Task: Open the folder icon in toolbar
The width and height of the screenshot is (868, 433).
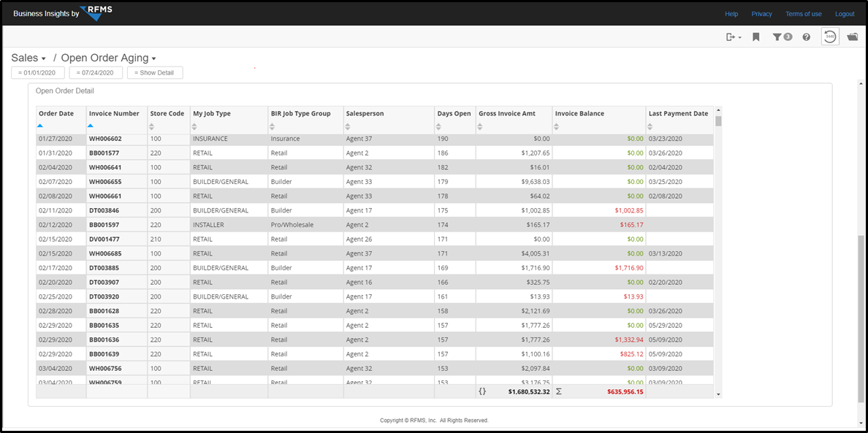Action: 853,37
